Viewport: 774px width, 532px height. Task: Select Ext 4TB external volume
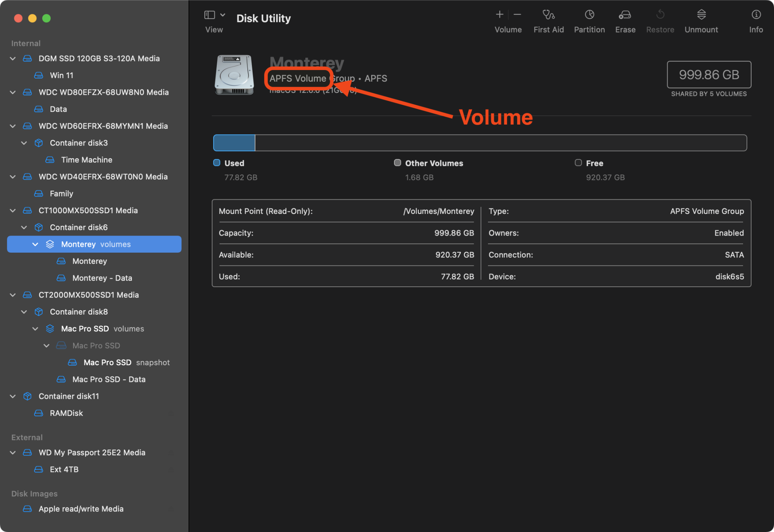point(64,469)
